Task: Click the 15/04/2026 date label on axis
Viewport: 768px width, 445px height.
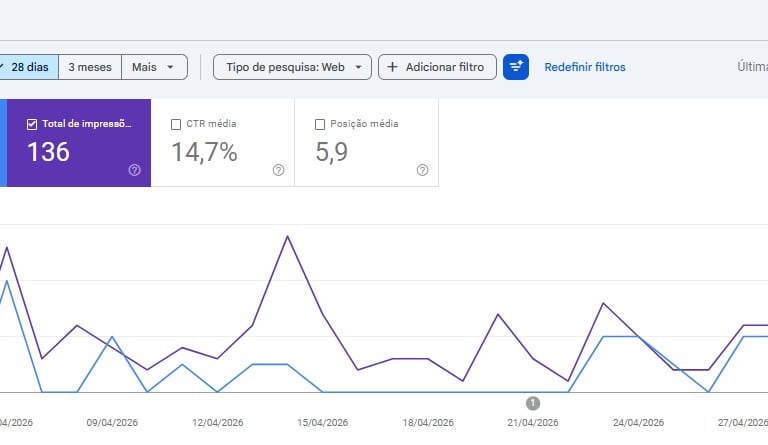Action: (x=323, y=422)
